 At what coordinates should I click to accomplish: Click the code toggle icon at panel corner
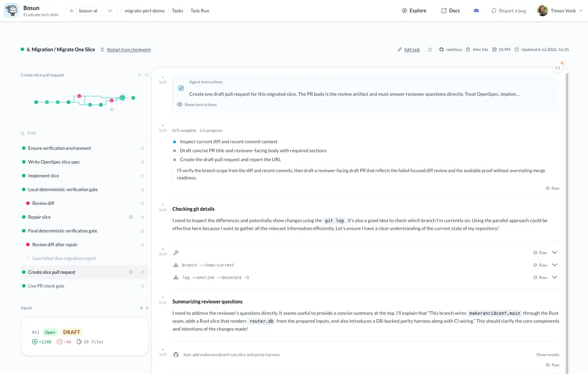[x=558, y=68]
